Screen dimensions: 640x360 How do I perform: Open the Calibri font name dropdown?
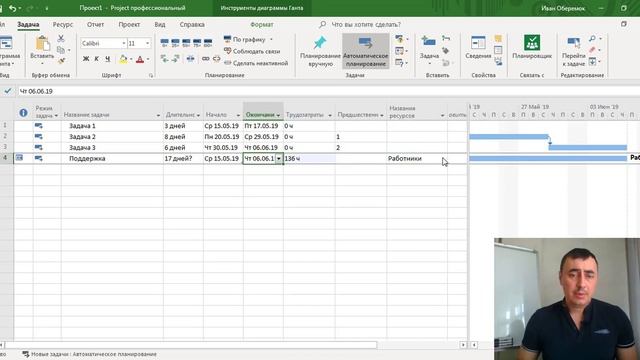tap(124, 43)
